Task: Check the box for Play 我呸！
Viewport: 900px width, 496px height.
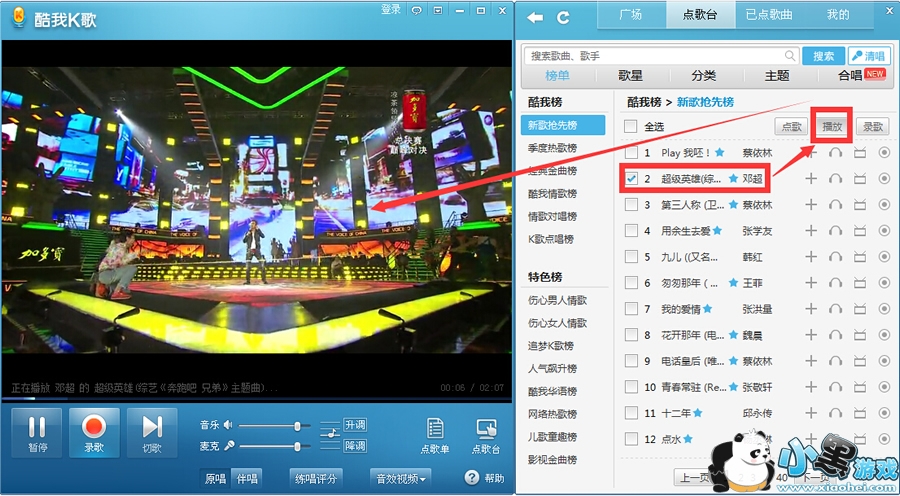Action: point(631,153)
